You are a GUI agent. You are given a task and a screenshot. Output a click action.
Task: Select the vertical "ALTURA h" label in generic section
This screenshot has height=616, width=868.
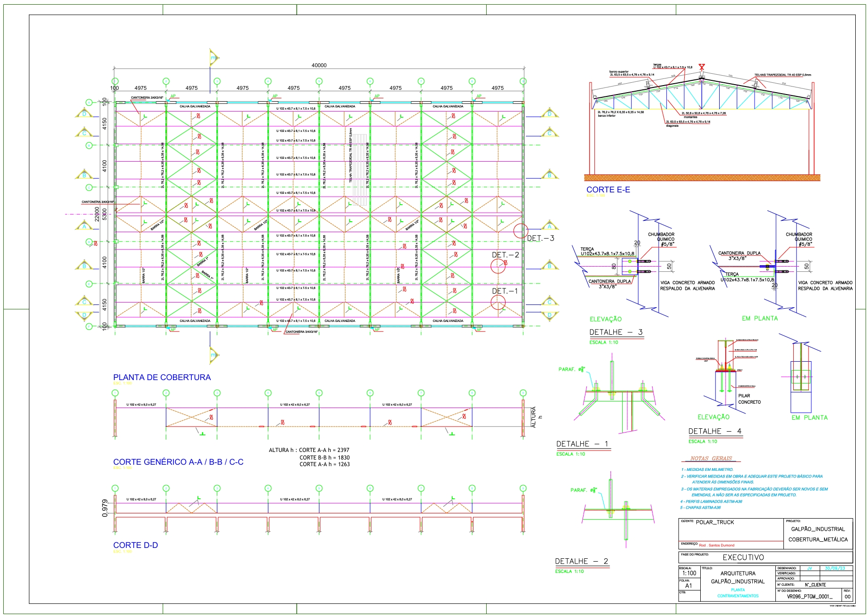(537, 417)
